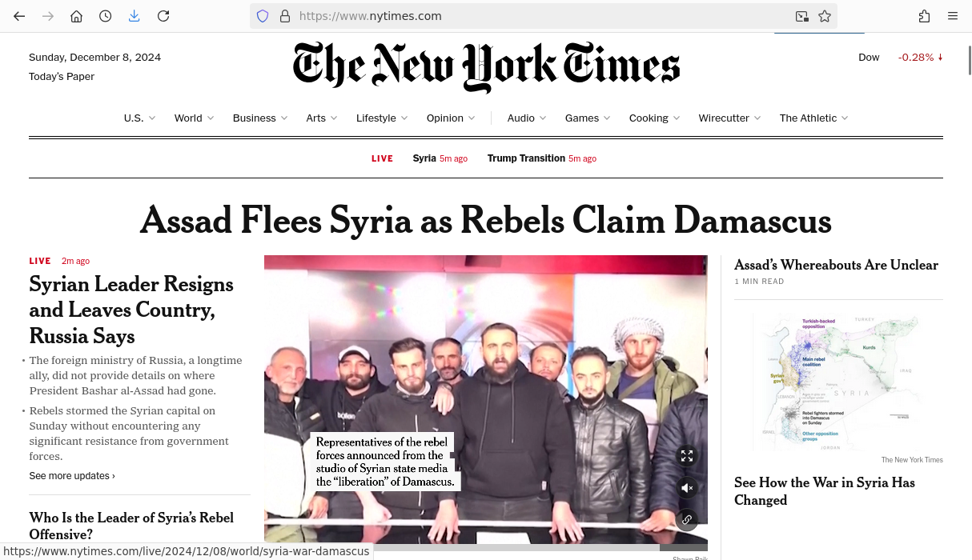
Task: Open The Athletic navigation item
Action: pos(808,118)
